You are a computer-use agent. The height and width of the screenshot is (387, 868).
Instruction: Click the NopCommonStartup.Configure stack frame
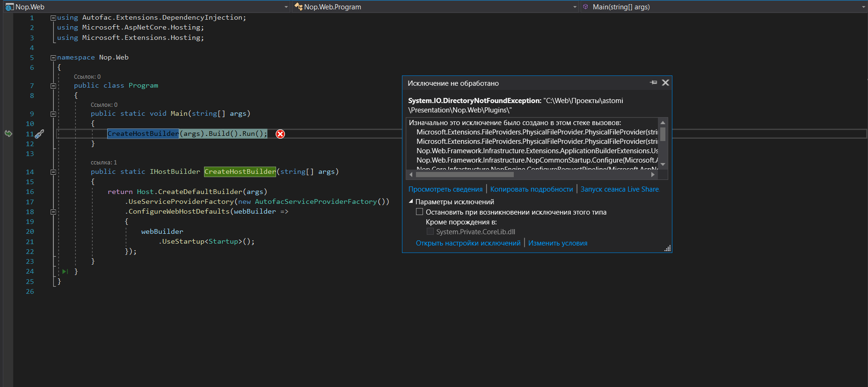click(537, 160)
